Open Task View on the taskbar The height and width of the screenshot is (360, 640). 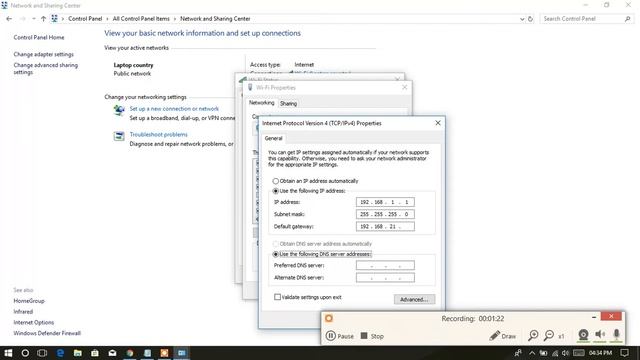tap(42, 353)
